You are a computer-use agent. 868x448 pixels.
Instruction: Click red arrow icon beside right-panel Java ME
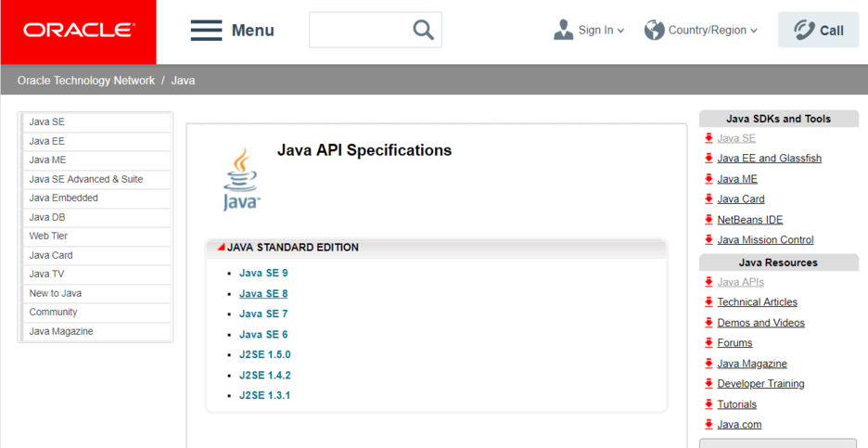708,179
